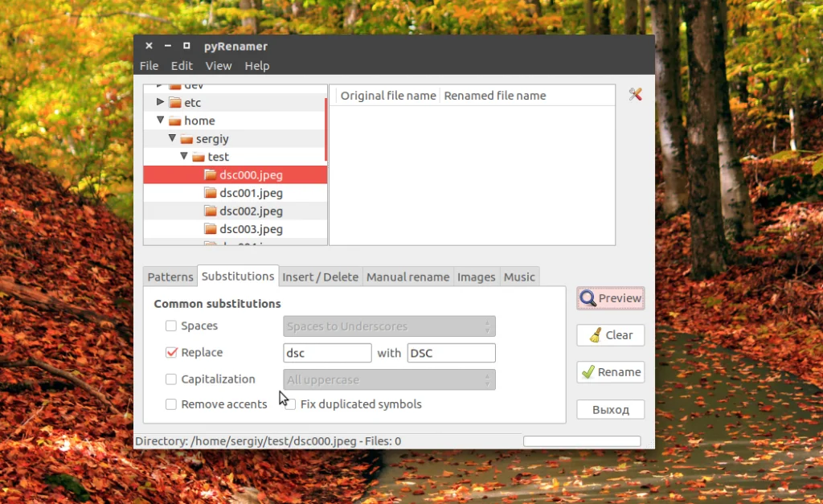Click the dsc001.jpeg folder icon
This screenshot has height=504, width=823.
pos(210,193)
